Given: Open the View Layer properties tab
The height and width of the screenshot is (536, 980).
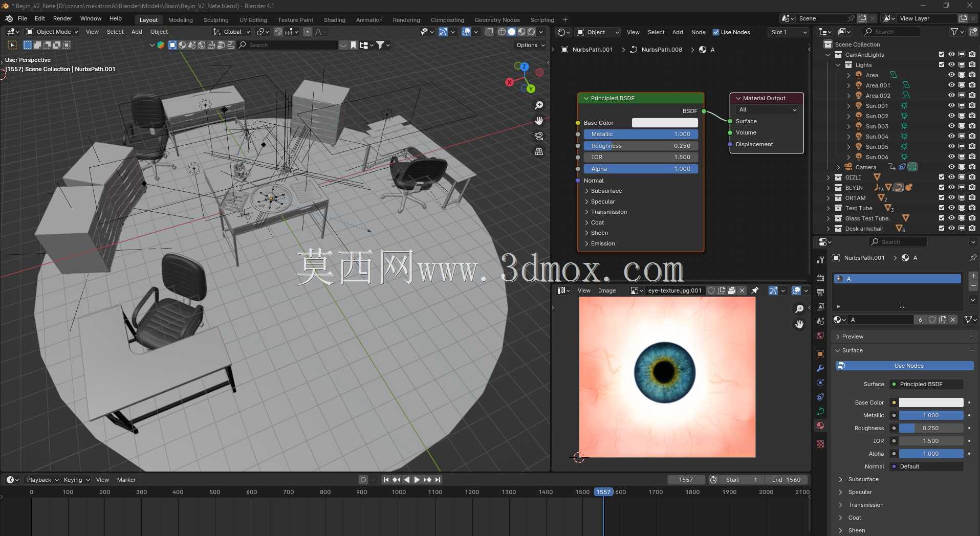Looking at the screenshot, I should (x=820, y=307).
